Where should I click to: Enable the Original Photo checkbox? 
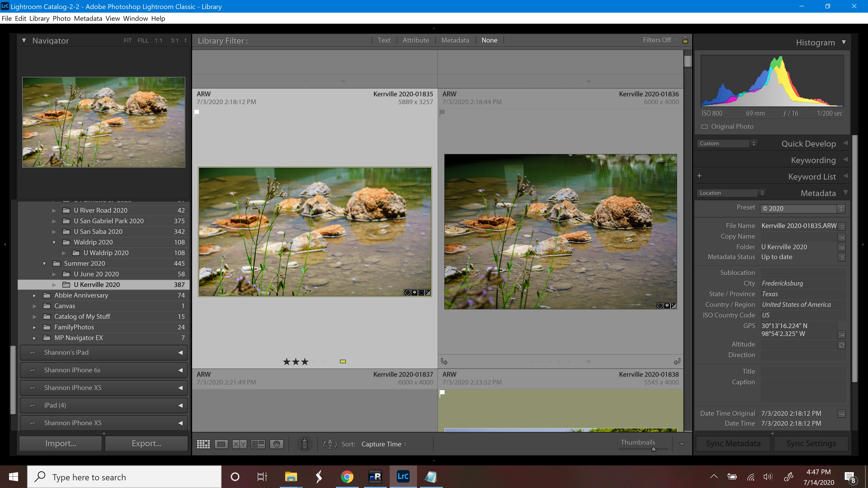tap(705, 127)
